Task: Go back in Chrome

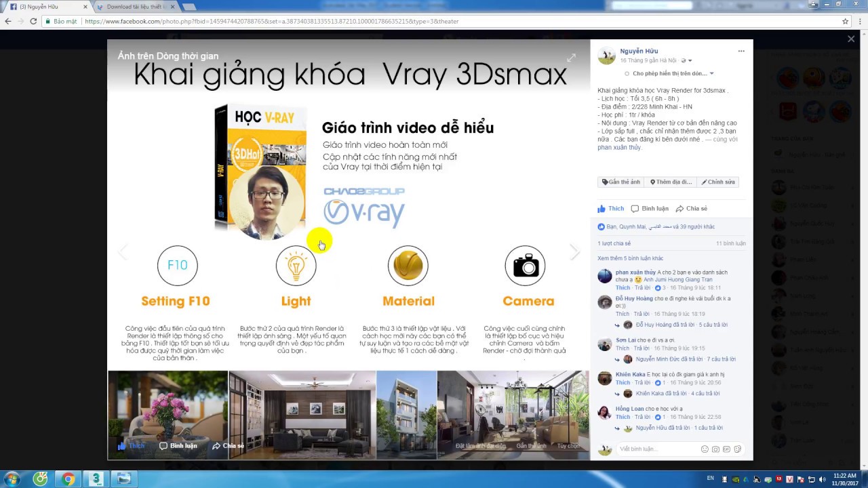Action: click(8, 21)
